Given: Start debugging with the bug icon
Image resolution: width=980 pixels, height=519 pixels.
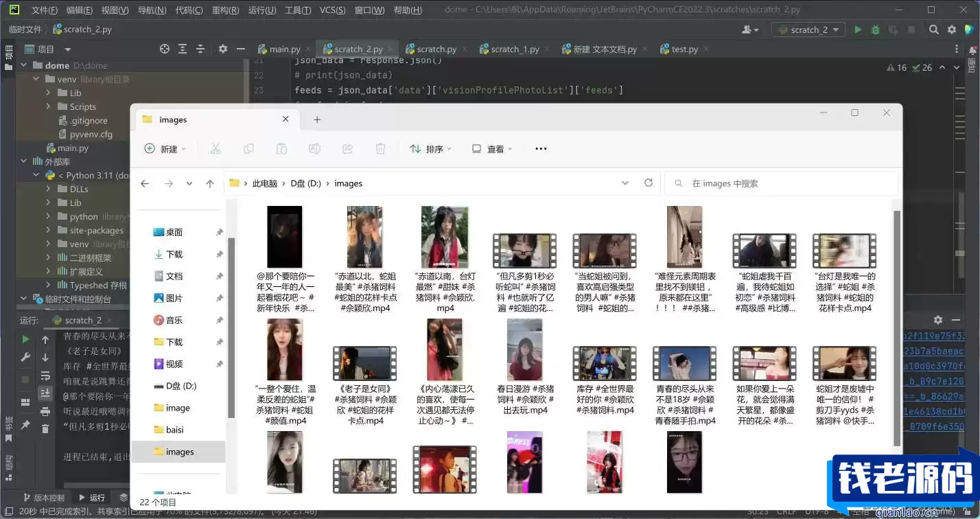Looking at the screenshot, I should [876, 30].
